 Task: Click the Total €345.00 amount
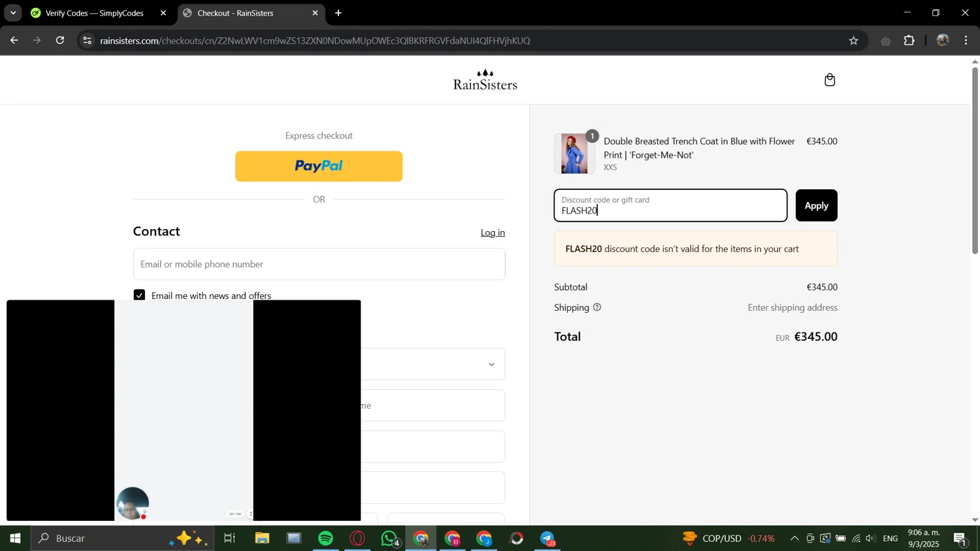pos(815,337)
